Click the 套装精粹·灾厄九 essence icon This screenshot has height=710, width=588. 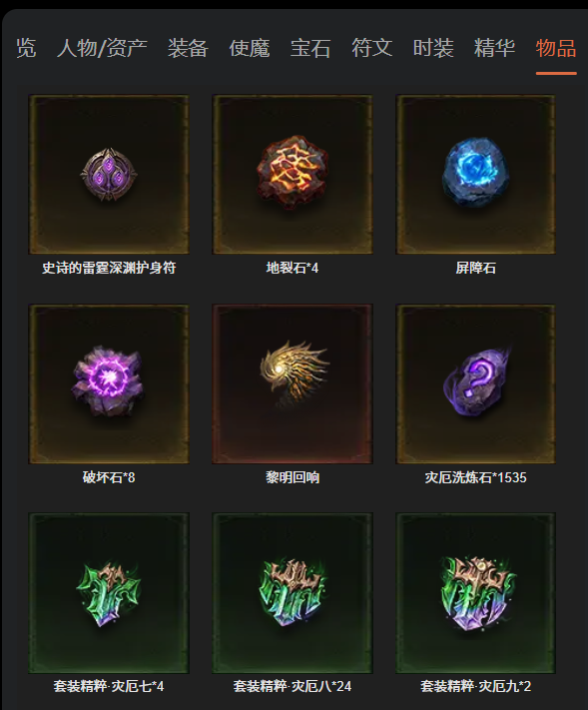476,593
